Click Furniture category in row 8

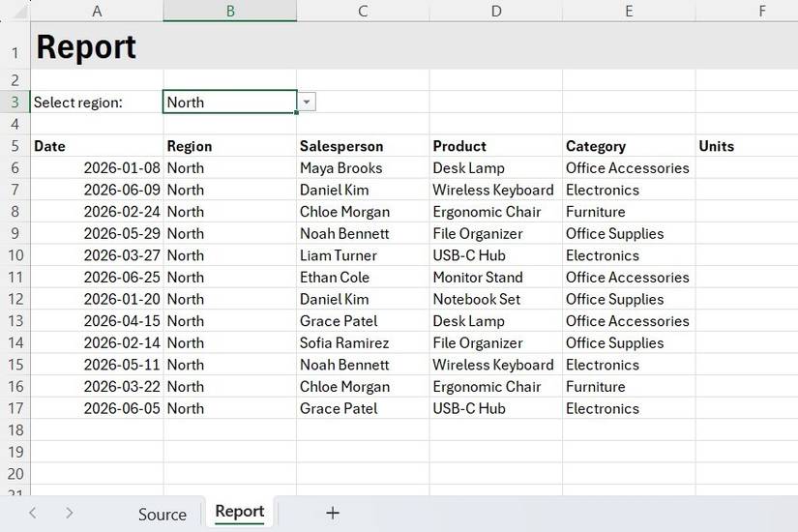point(629,212)
